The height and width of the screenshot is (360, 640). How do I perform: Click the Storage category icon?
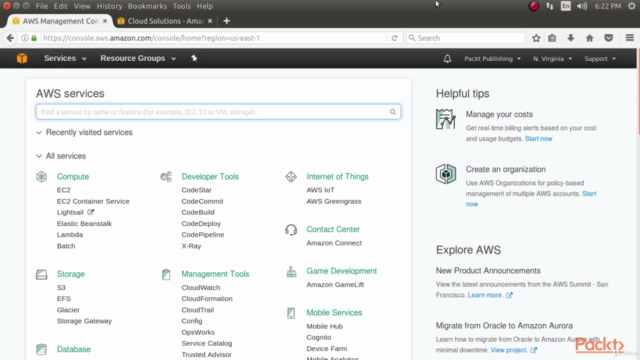pos(41,274)
